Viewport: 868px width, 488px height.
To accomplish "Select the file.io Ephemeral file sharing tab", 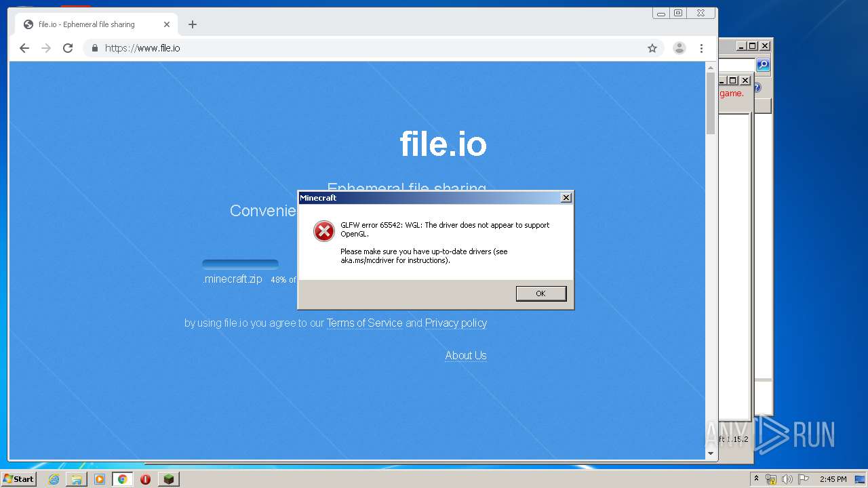I will (95, 24).
